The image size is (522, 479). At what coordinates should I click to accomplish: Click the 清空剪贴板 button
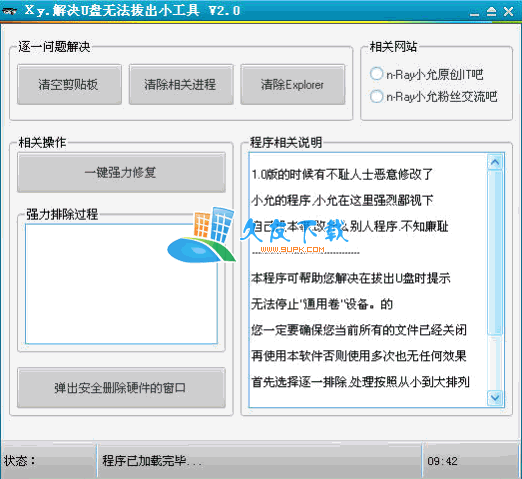tap(69, 85)
